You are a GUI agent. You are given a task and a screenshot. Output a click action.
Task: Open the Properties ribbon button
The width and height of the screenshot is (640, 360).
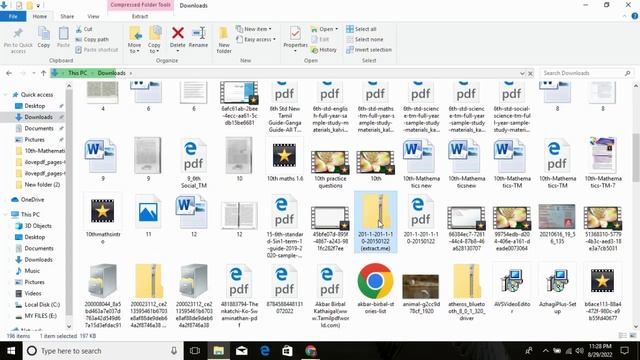point(295,39)
